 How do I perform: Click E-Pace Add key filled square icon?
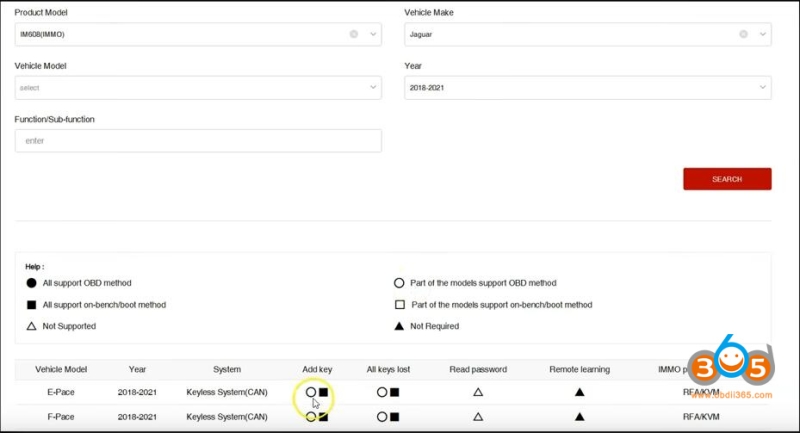323,392
